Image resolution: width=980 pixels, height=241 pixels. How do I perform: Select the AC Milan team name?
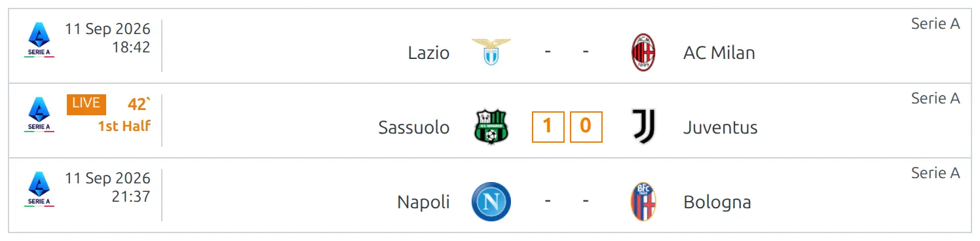click(x=719, y=53)
